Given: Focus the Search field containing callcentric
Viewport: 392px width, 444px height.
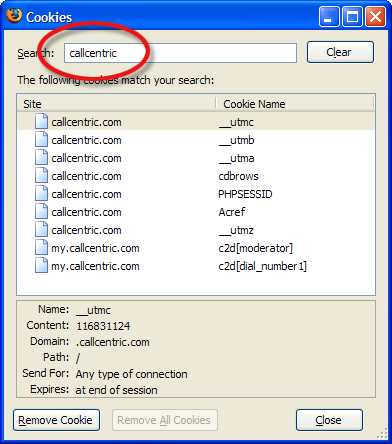Looking at the screenshot, I should [x=180, y=53].
